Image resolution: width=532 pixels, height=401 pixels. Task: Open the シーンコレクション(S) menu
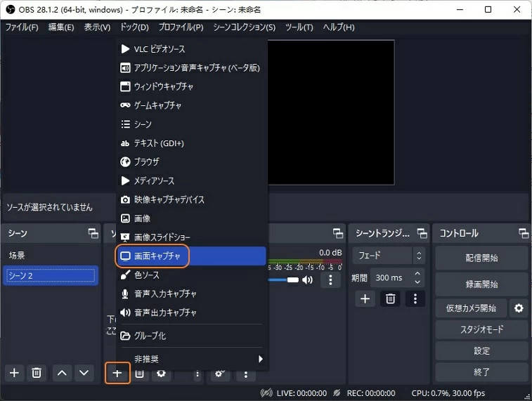point(245,27)
